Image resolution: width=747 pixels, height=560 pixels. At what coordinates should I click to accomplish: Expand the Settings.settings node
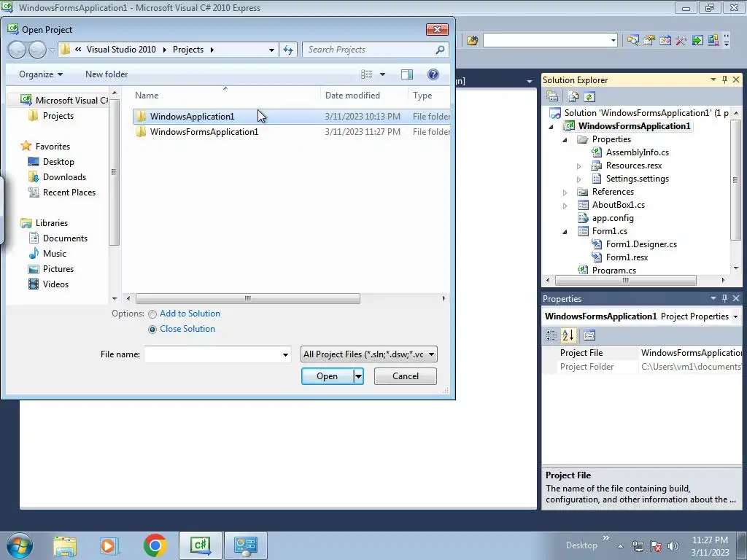(x=578, y=179)
